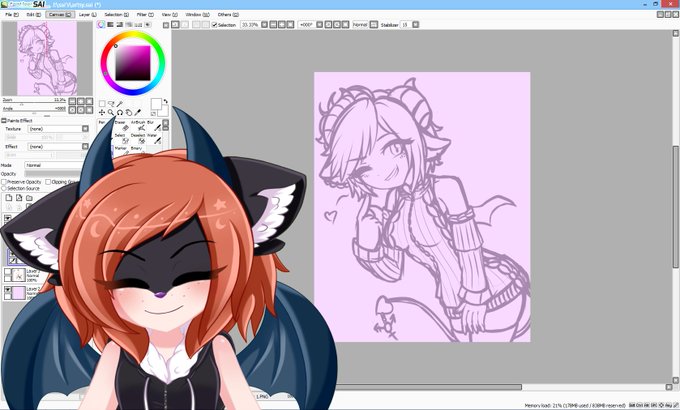Open the Layer menu
This screenshot has width=680, height=410.
point(88,14)
